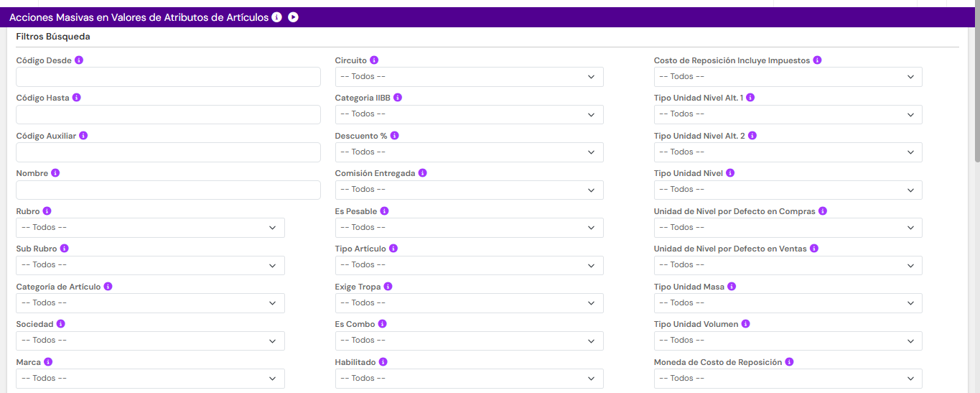Click the info icon next to Categoria IIBB
The height and width of the screenshot is (393, 980).
(x=398, y=98)
